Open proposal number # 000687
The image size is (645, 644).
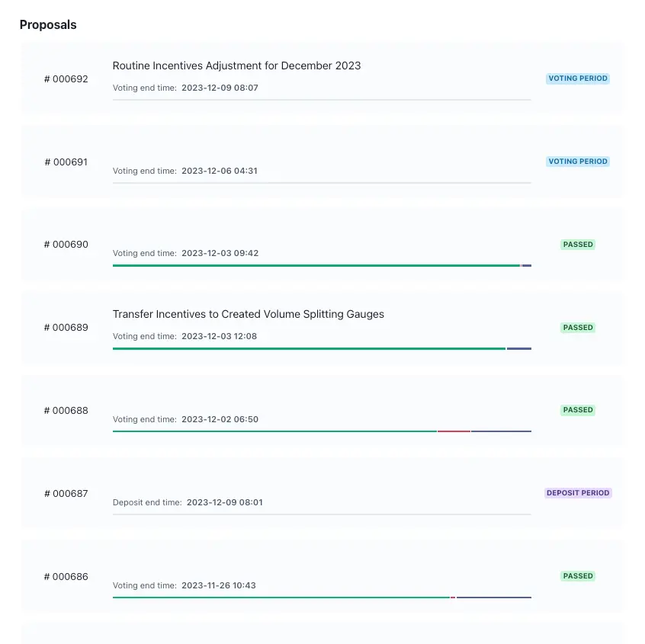pos(66,494)
